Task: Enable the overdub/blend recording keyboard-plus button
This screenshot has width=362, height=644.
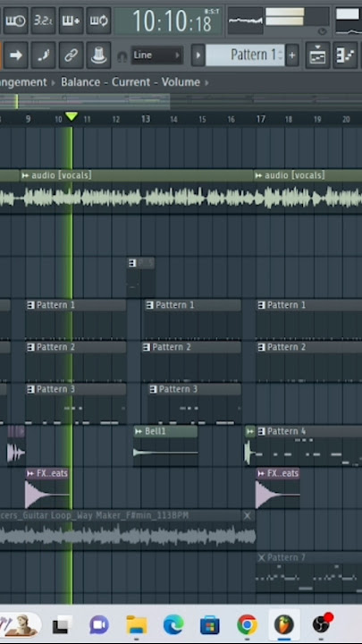Action: click(71, 21)
